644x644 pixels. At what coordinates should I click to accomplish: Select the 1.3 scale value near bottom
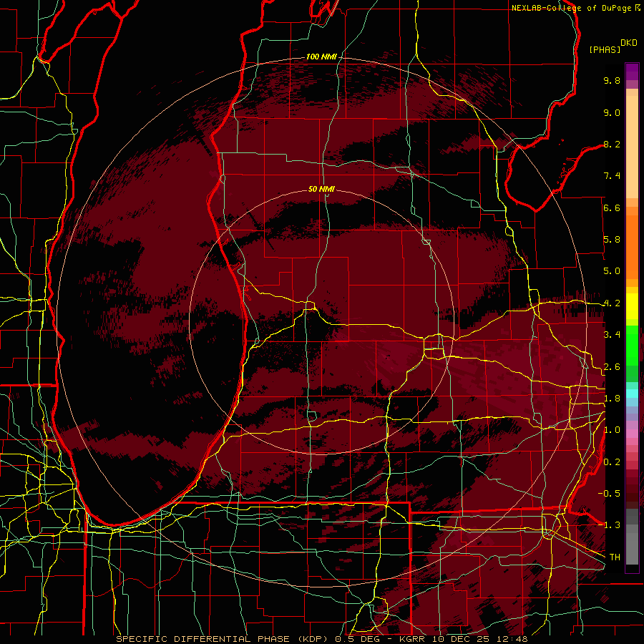[x=612, y=525]
